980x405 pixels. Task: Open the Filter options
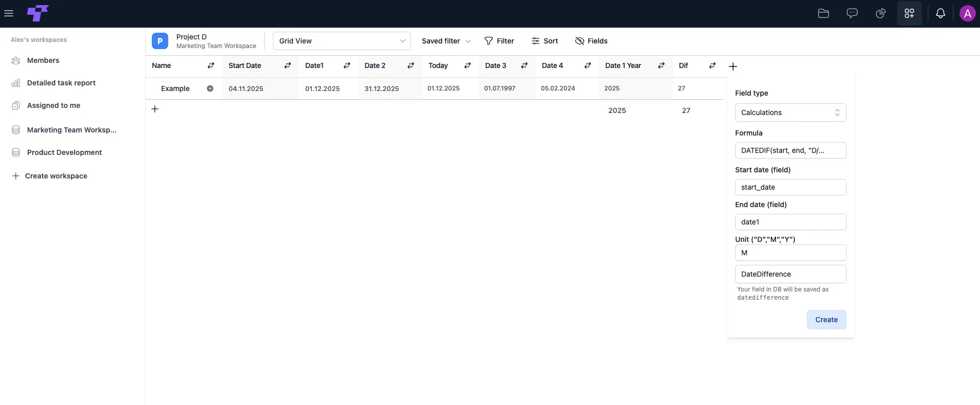[x=499, y=41]
